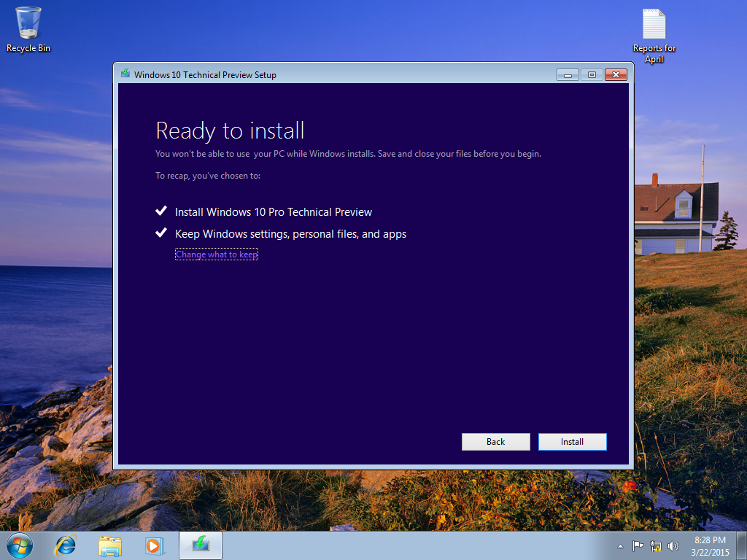Screen dimensions: 747x560
Task: Click the 'Ready to install' heading
Action: point(230,131)
